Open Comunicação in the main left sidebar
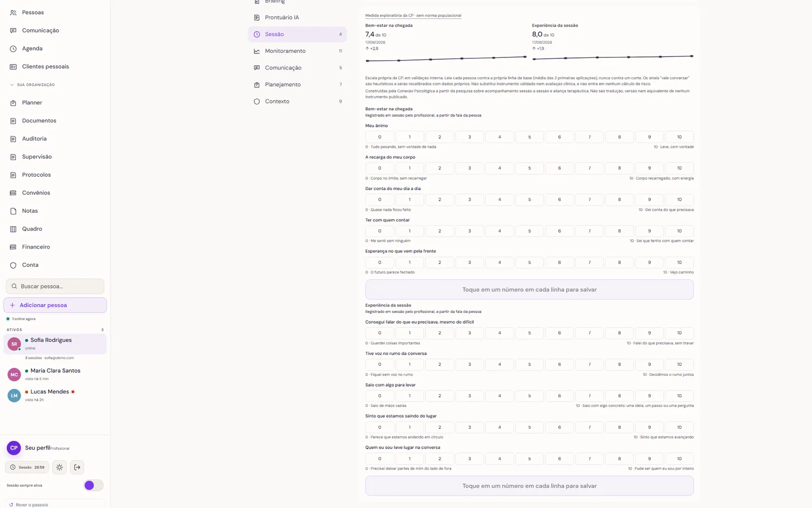This screenshot has height=508, width=812. 41,30
